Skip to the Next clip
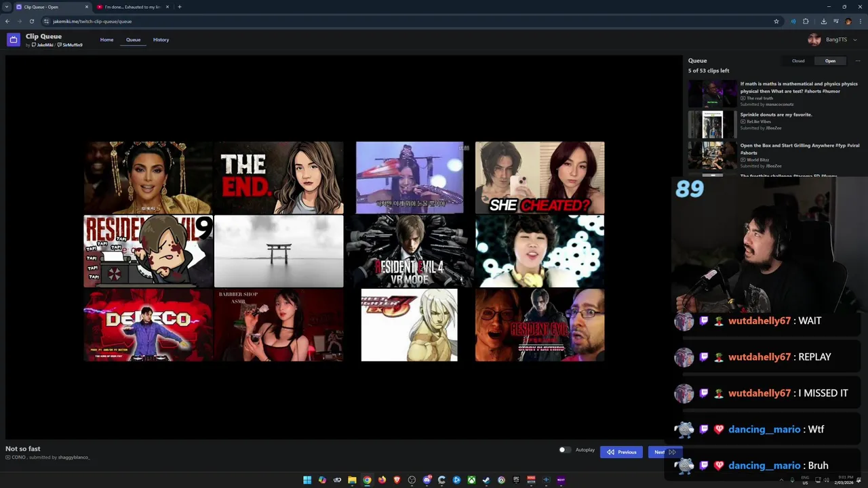 point(665,452)
